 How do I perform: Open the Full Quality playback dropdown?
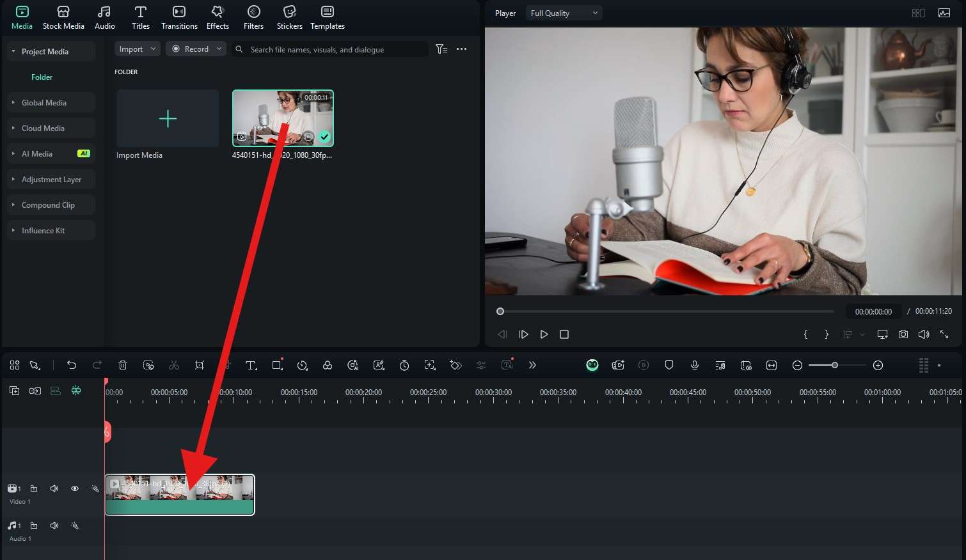(x=564, y=13)
